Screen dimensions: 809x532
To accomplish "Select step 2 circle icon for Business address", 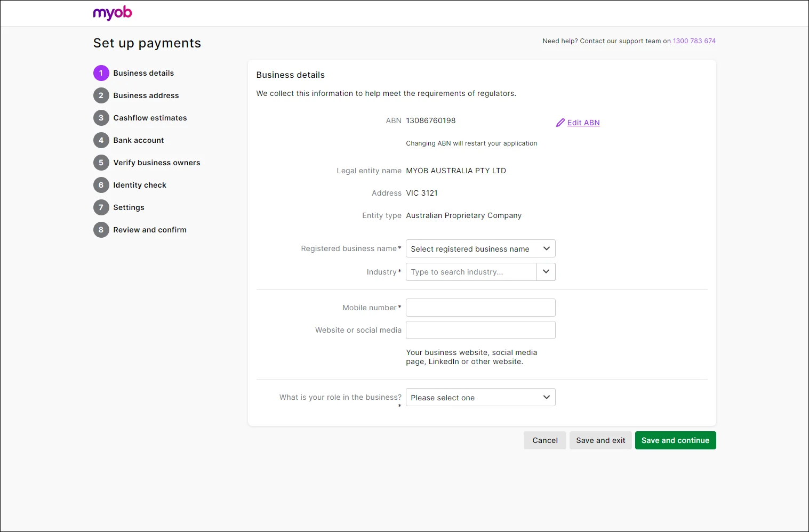I will point(101,95).
